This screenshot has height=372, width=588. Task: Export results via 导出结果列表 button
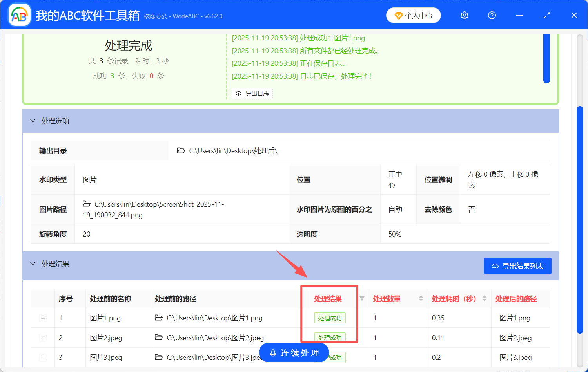[x=517, y=265]
